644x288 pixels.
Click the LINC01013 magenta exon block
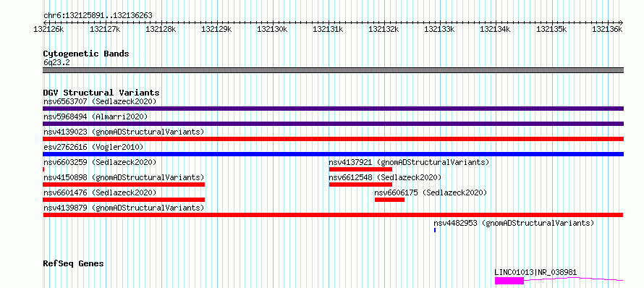pyautogui.click(x=509, y=281)
